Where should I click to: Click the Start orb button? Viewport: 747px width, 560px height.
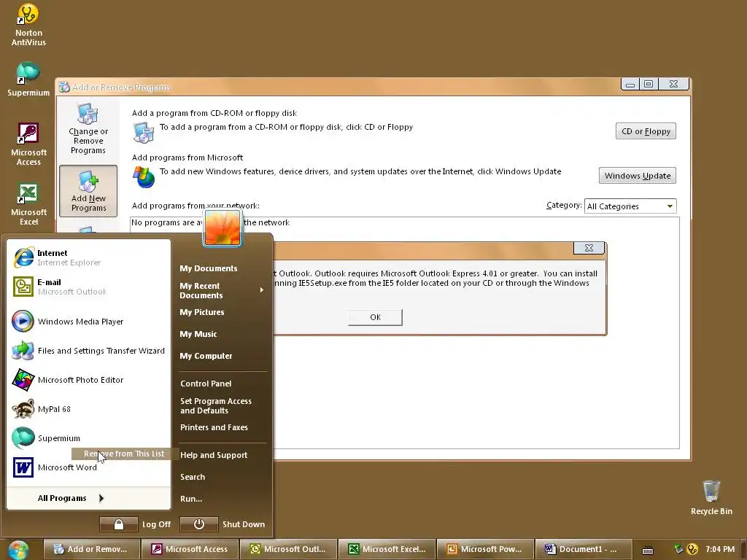(18, 550)
